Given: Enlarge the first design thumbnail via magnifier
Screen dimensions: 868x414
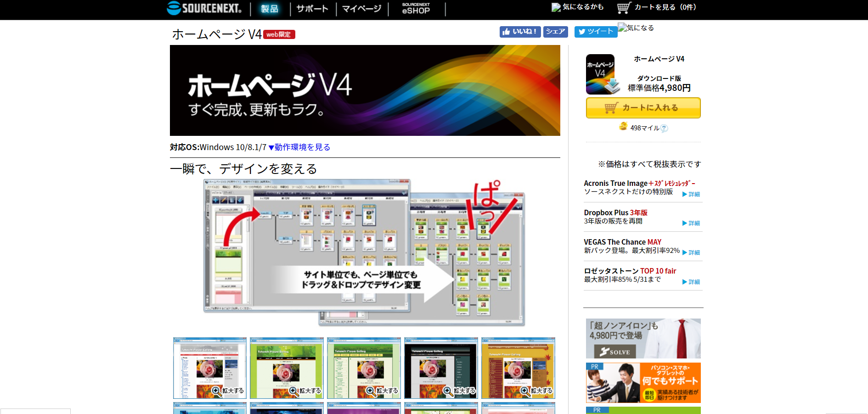Looking at the screenshot, I should tap(216, 391).
